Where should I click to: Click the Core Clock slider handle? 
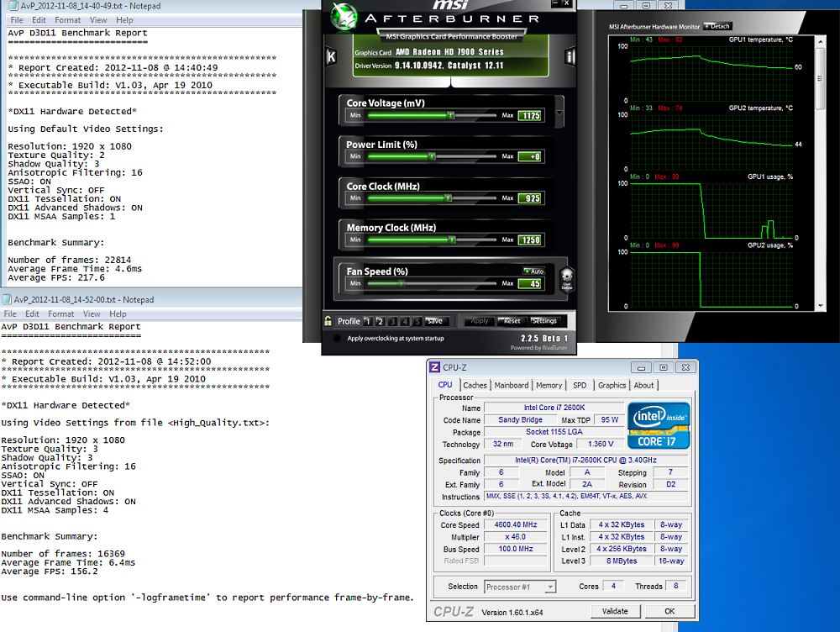449,198
